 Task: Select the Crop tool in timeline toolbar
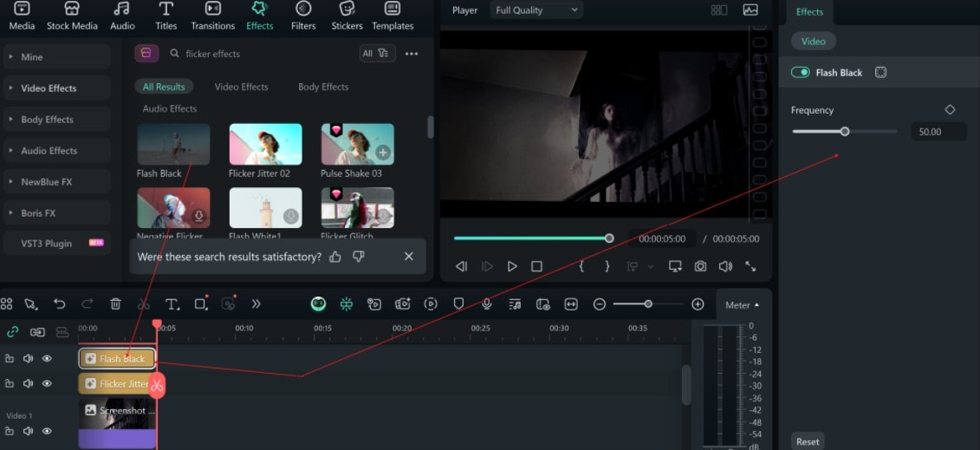(x=201, y=303)
